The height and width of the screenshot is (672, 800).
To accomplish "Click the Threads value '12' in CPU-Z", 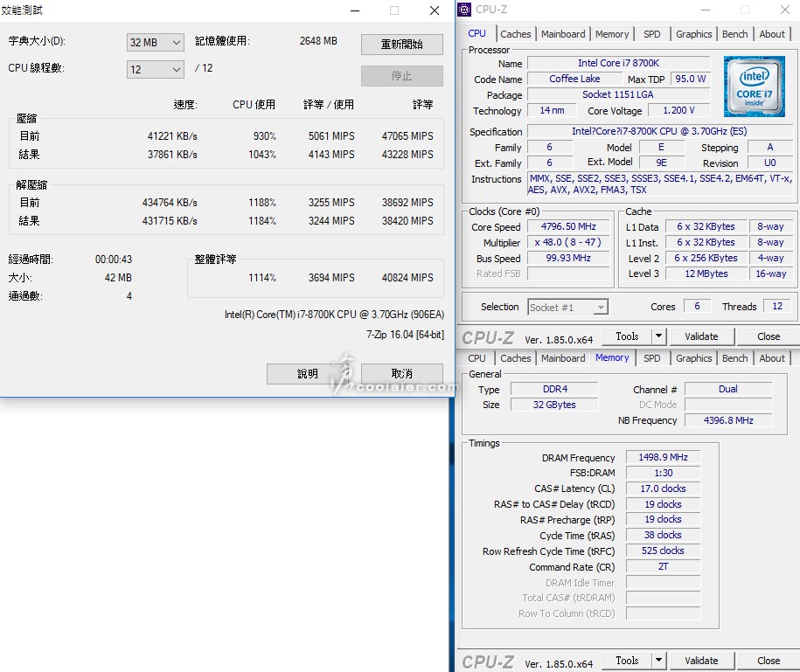I will (777, 306).
